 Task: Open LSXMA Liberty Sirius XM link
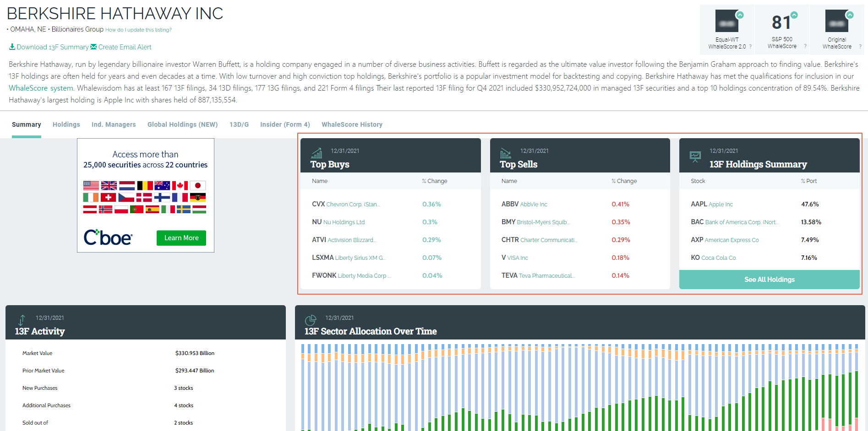pos(349,258)
